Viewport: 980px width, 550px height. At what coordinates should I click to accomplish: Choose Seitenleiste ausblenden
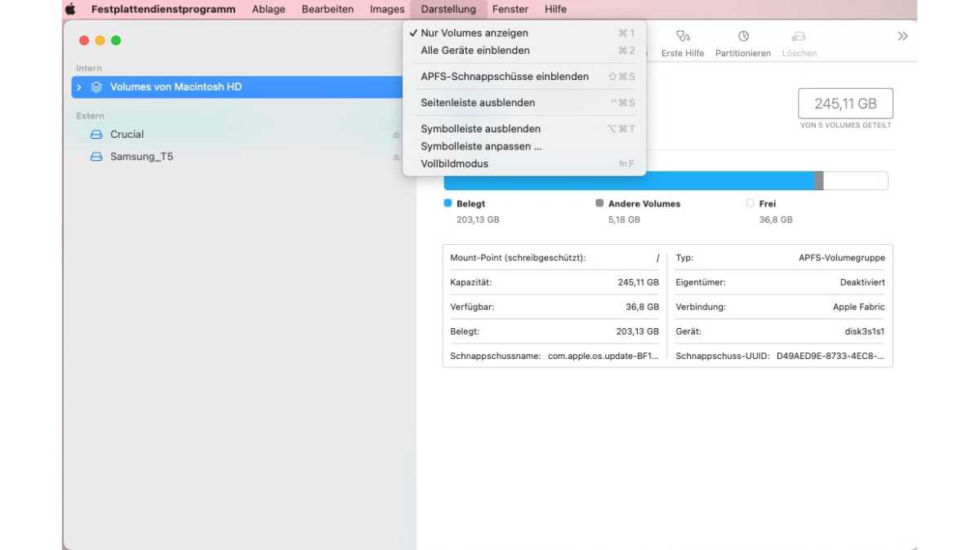pyautogui.click(x=524, y=103)
